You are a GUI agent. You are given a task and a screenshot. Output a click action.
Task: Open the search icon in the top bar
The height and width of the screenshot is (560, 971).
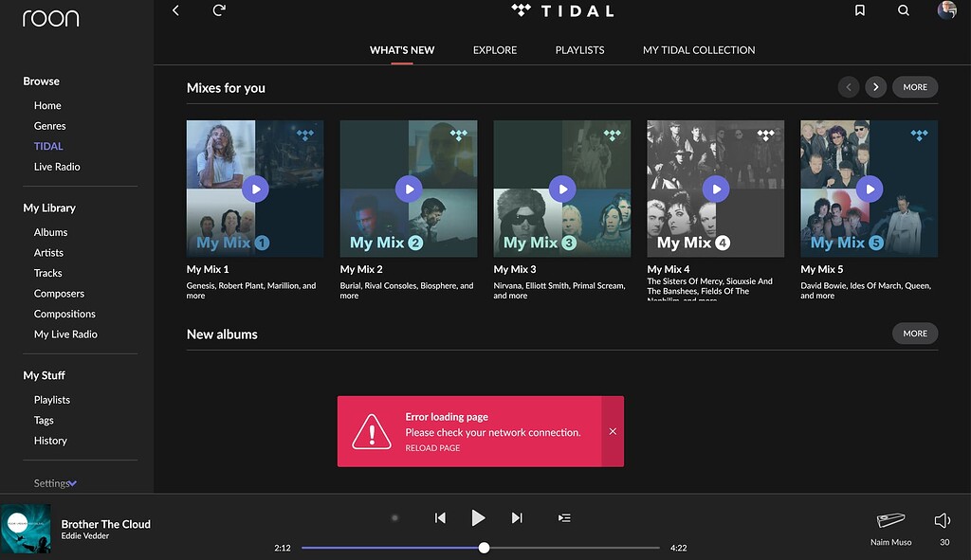pos(903,10)
